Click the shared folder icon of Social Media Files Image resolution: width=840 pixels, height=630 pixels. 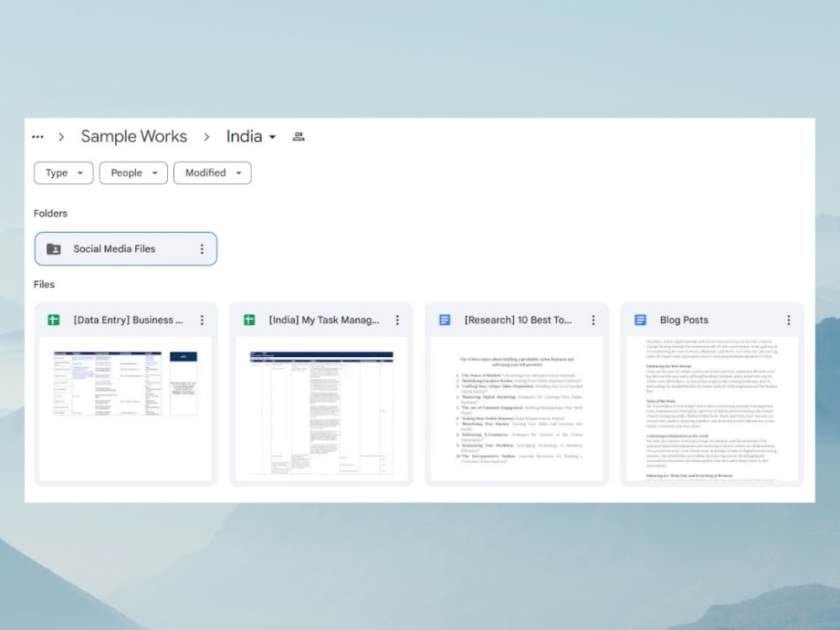pyautogui.click(x=54, y=249)
